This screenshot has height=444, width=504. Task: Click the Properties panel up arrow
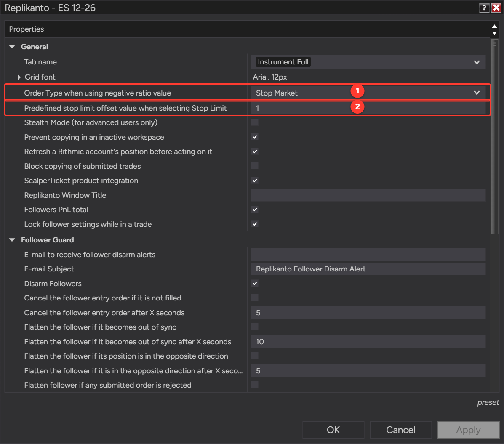[494, 27]
